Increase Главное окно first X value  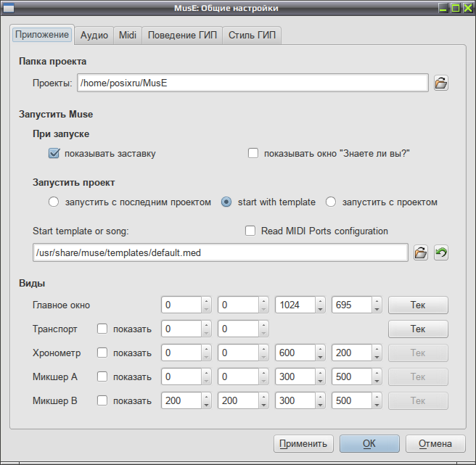click(206, 301)
